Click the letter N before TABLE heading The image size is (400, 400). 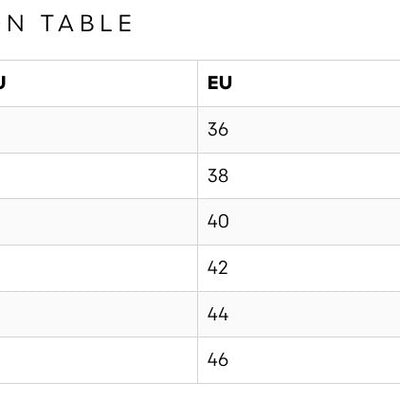[x=16, y=23]
